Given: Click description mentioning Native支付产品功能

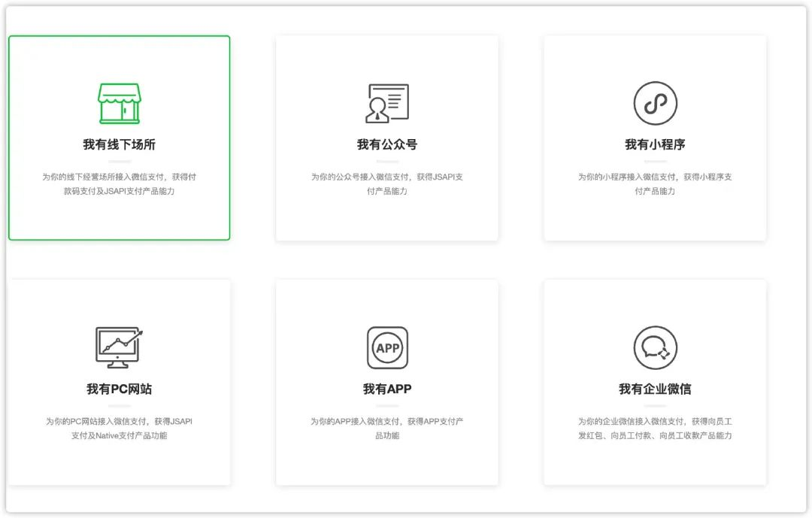Looking at the screenshot, I should (119, 429).
